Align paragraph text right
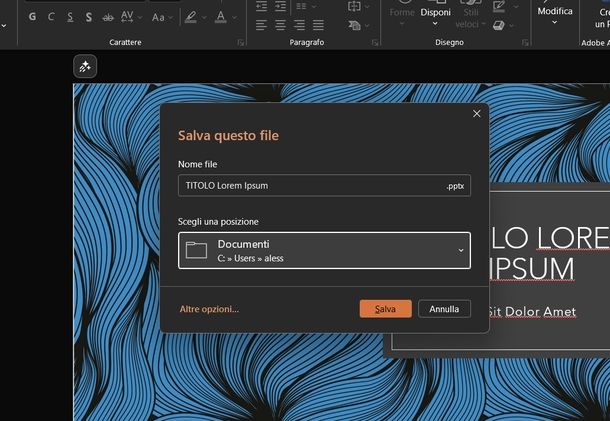The width and height of the screenshot is (610, 421). (x=299, y=25)
